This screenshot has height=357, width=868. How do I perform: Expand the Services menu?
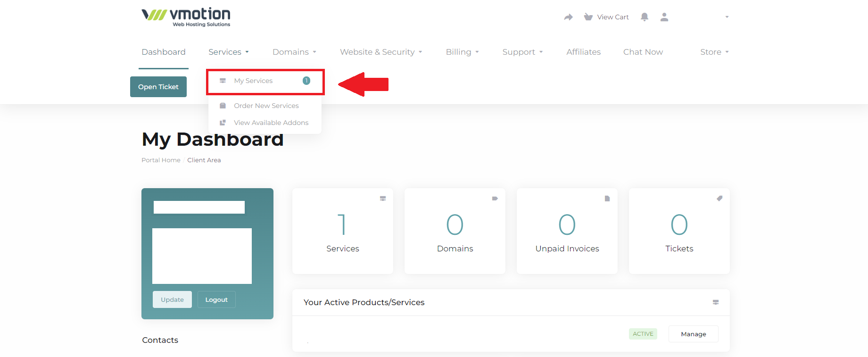coord(229,52)
